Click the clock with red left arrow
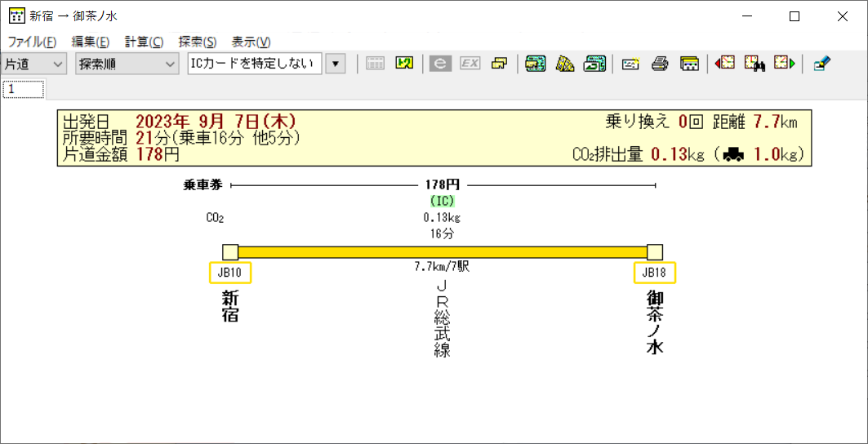The height and width of the screenshot is (444, 868). [x=724, y=64]
